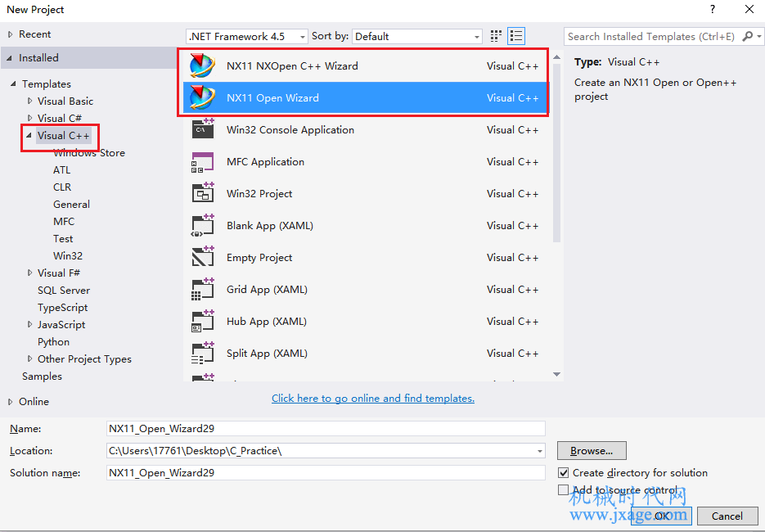Expand the JavaScript node arrow

tap(29, 325)
